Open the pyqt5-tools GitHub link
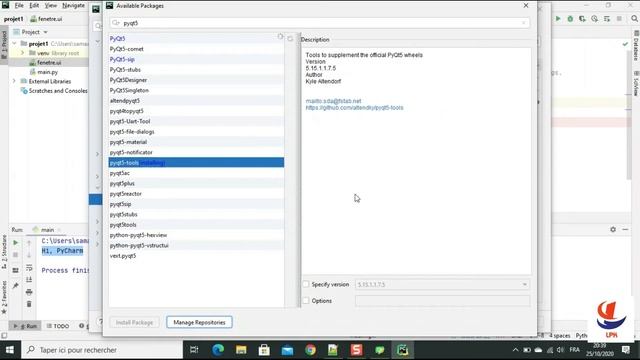640x360 pixels. [x=354, y=108]
